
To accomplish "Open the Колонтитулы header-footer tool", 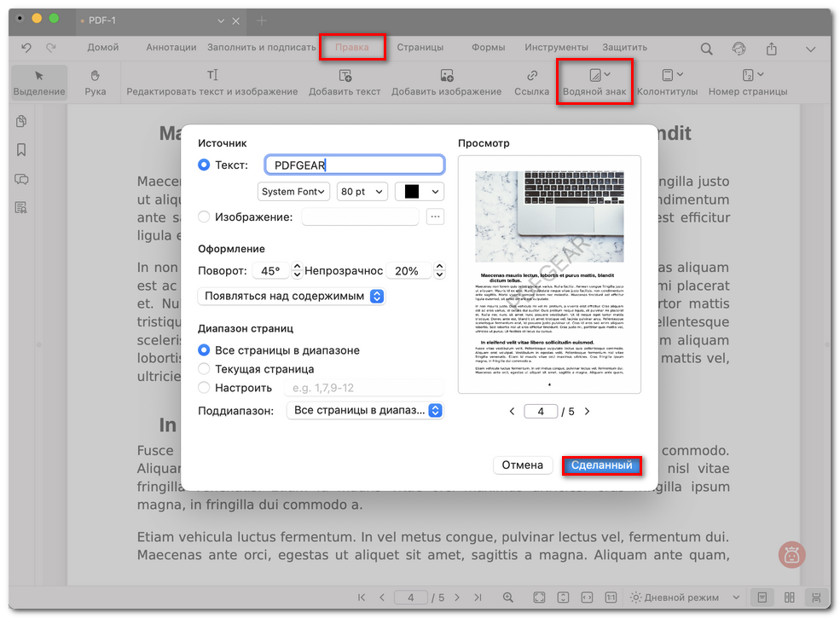I will coord(667,83).
